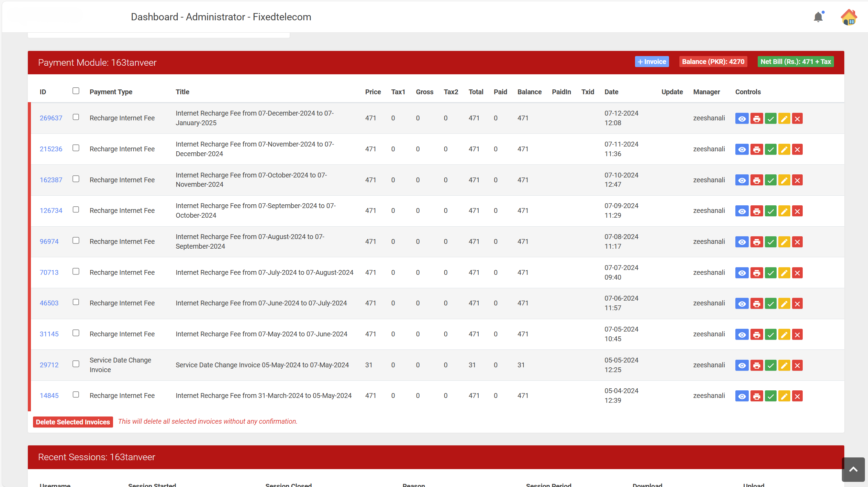The height and width of the screenshot is (487, 868).
Task: Print the Service Date Change Invoice row
Action: [x=757, y=365]
